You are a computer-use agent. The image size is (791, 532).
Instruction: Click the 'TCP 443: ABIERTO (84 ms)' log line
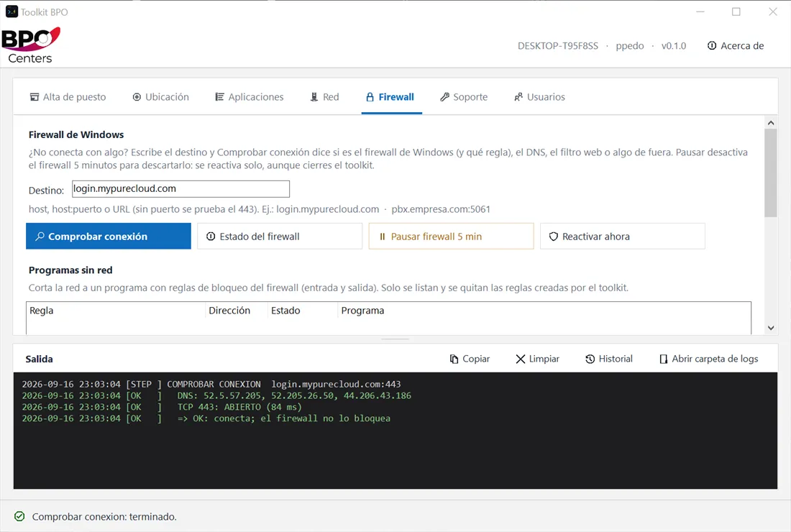(162, 407)
